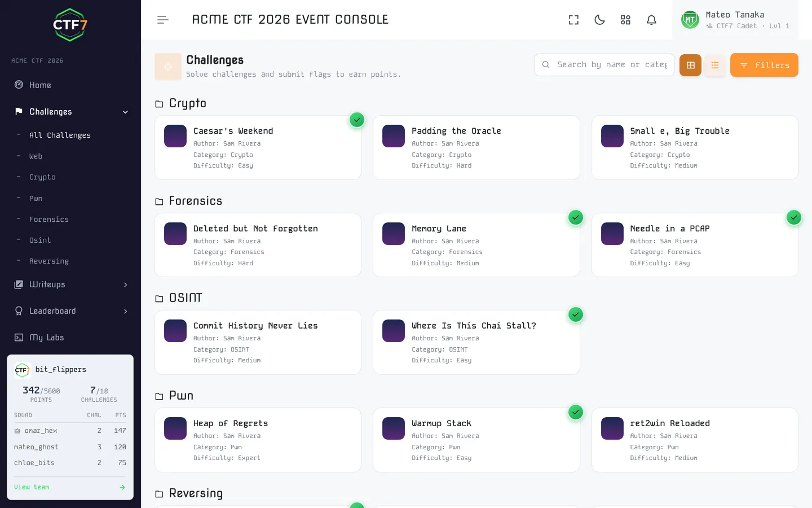The width and height of the screenshot is (812, 508).
Task: Expand the Leaderboard sidebar section
Action: (70, 311)
